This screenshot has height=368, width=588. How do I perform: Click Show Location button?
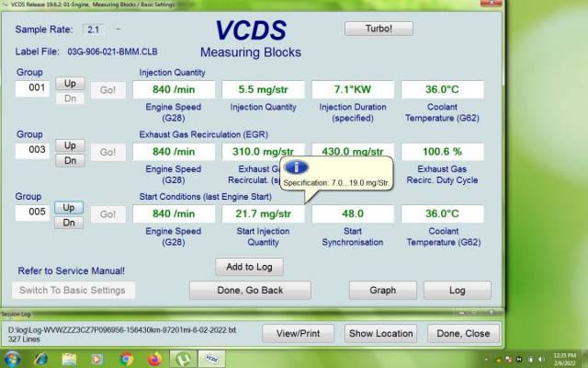pyautogui.click(x=380, y=332)
